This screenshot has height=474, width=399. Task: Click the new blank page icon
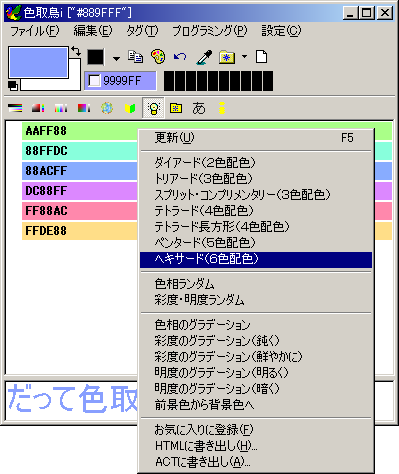[261, 57]
